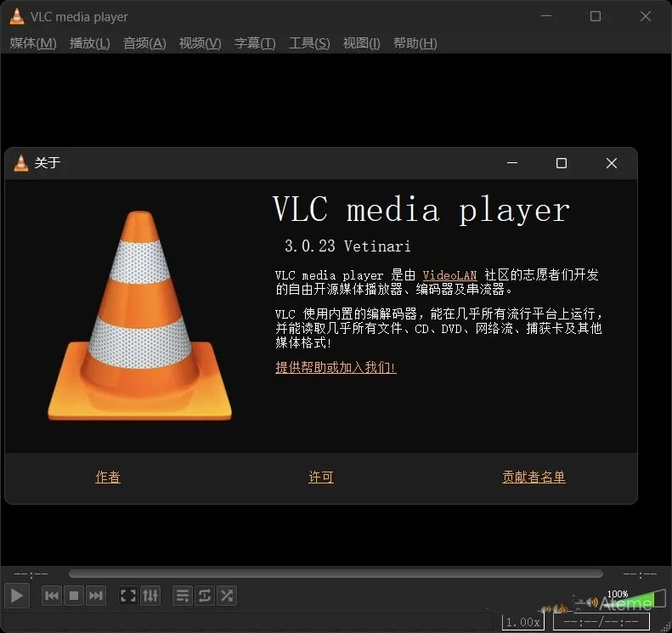Click the 3.0.23 Vetinari version text

point(347,246)
